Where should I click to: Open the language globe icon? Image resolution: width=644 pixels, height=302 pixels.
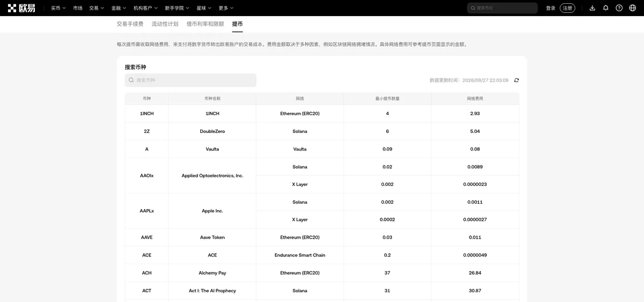[x=633, y=8]
